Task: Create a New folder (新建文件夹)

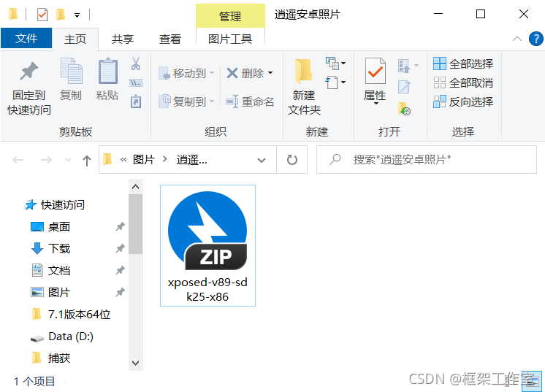Action: tap(304, 87)
